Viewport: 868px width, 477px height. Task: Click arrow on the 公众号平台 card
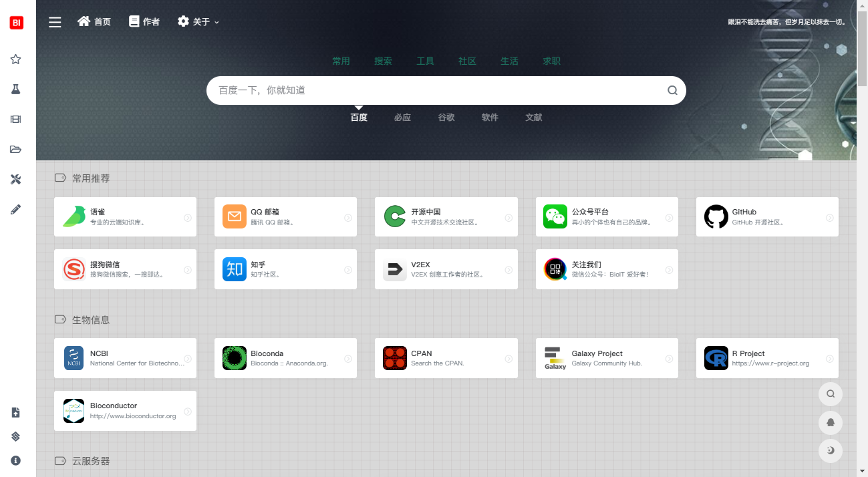click(669, 218)
